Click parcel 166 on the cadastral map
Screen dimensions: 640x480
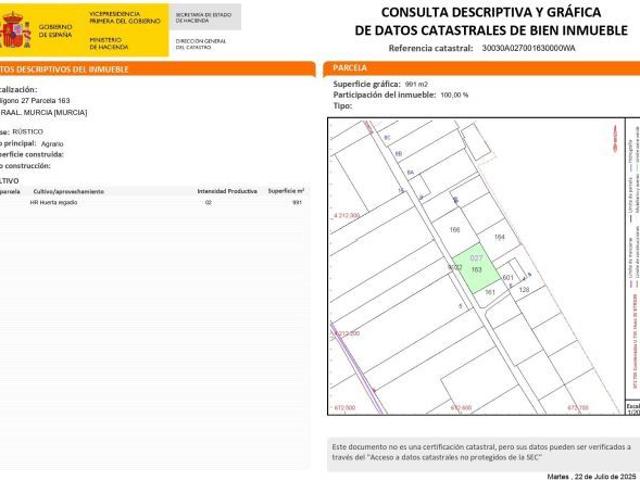455,230
